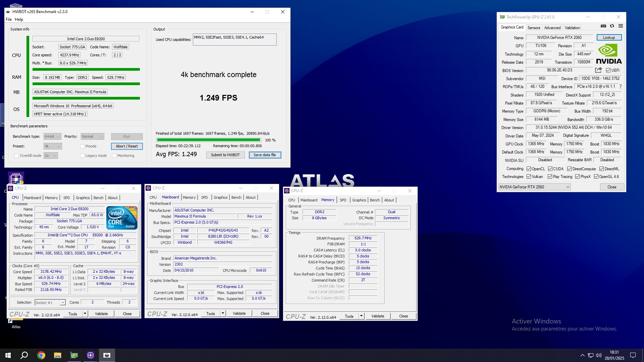This screenshot has width=644, height=362.
Task: Show hidden tray icons chevron
Action: click(x=582, y=355)
